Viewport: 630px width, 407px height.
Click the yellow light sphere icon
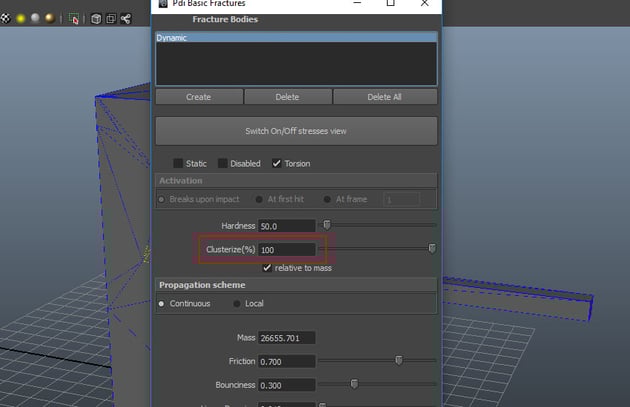coord(19,18)
